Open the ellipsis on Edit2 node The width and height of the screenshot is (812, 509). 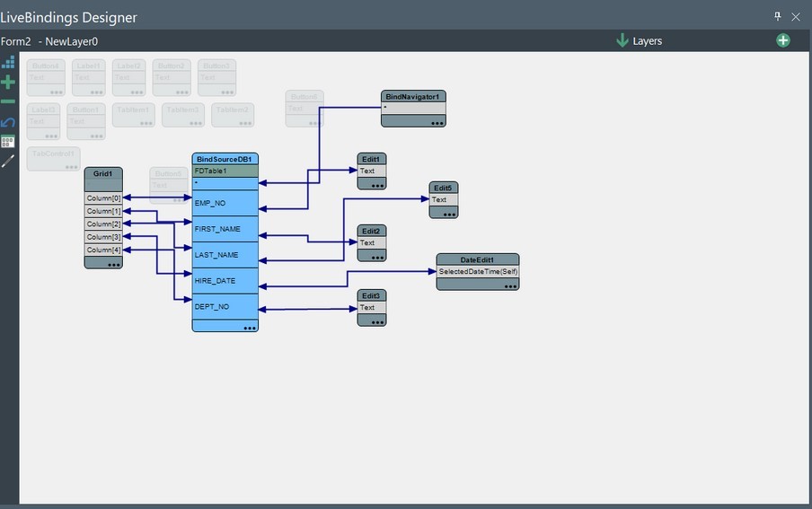point(377,258)
